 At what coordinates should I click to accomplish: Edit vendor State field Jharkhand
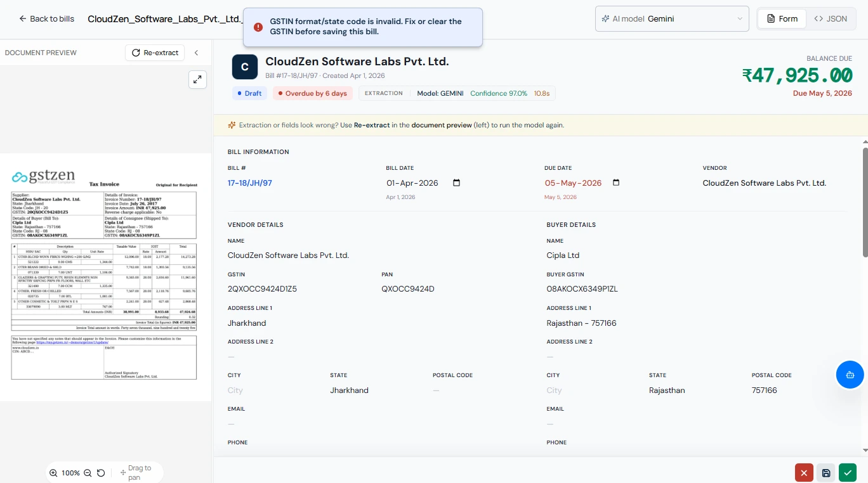[349, 390]
